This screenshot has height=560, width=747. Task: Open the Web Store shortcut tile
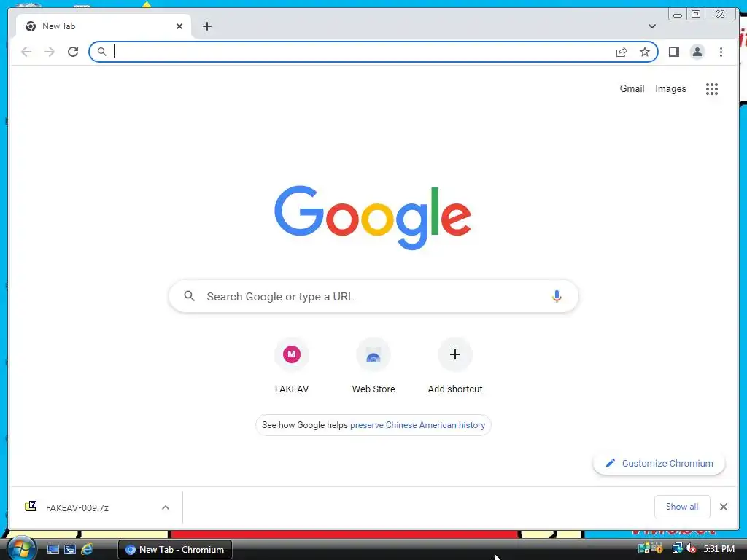373,366
